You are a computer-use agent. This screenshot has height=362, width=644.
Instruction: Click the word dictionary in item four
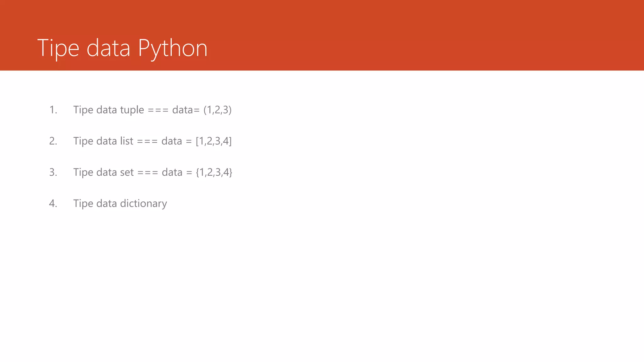pos(144,204)
